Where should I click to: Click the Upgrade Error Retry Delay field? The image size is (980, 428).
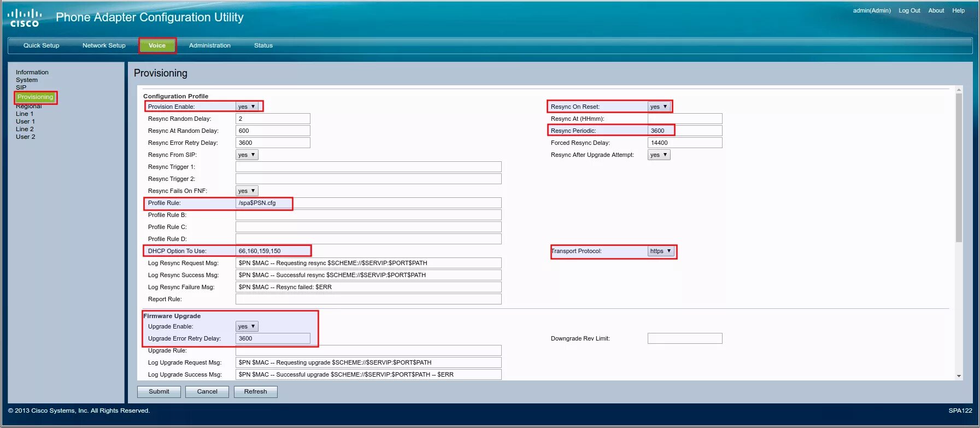[x=273, y=338]
